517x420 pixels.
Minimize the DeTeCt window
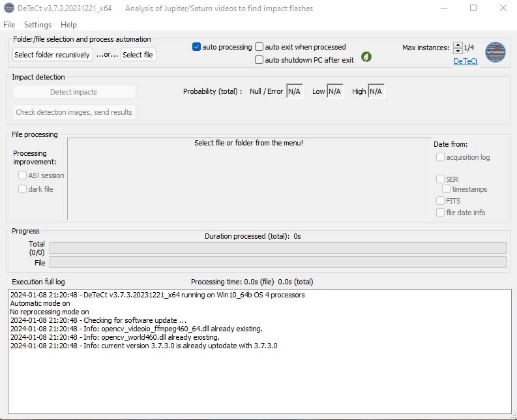[x=444, y=8]
